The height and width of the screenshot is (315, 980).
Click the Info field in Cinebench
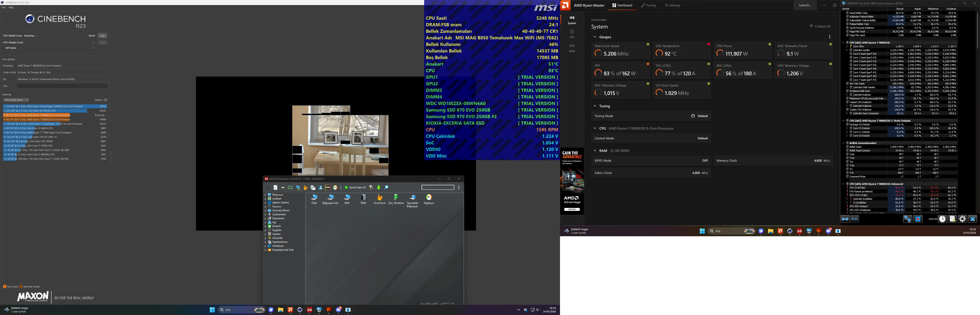(x=62, y=86)
